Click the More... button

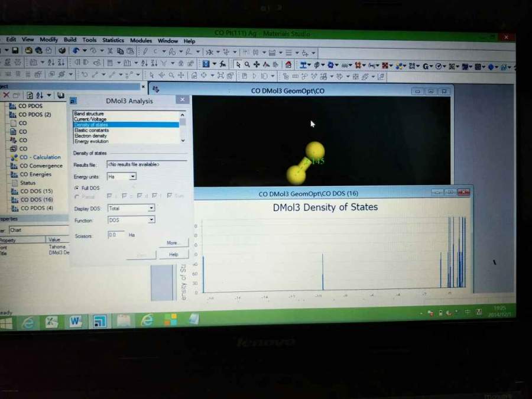coord(173,242)
